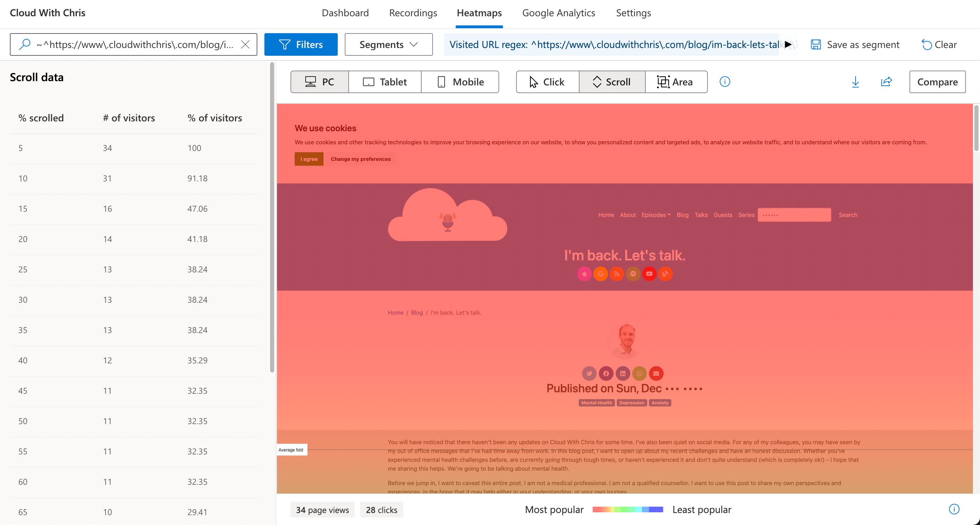Open the Episodes dropdown on the page preview
This screenshot has width=980, height=525.
pos(655,215)
